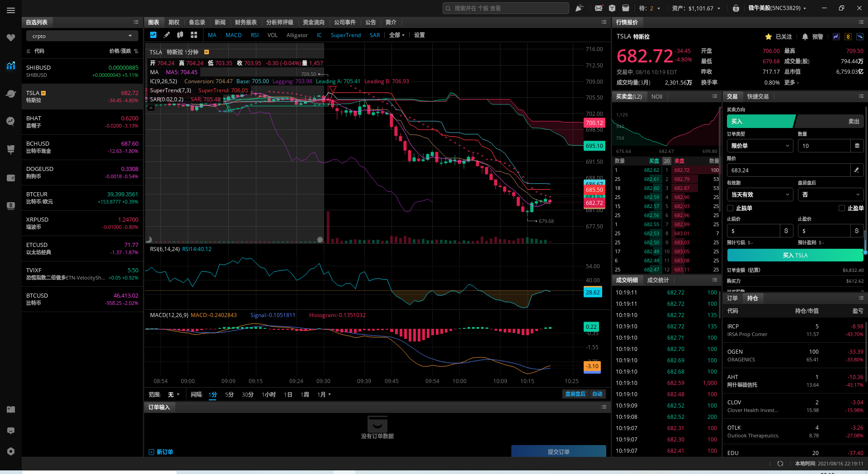Viewport: 868px width, 474px height.
Task: Open the crpto watchlist dropdown
Action: click(x=82, y=36)
